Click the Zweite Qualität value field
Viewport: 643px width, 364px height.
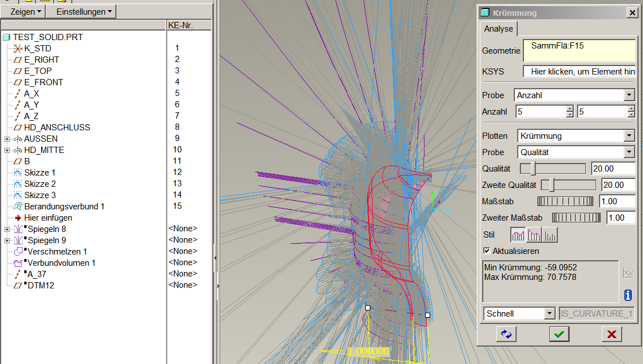[x=618, y=185]
